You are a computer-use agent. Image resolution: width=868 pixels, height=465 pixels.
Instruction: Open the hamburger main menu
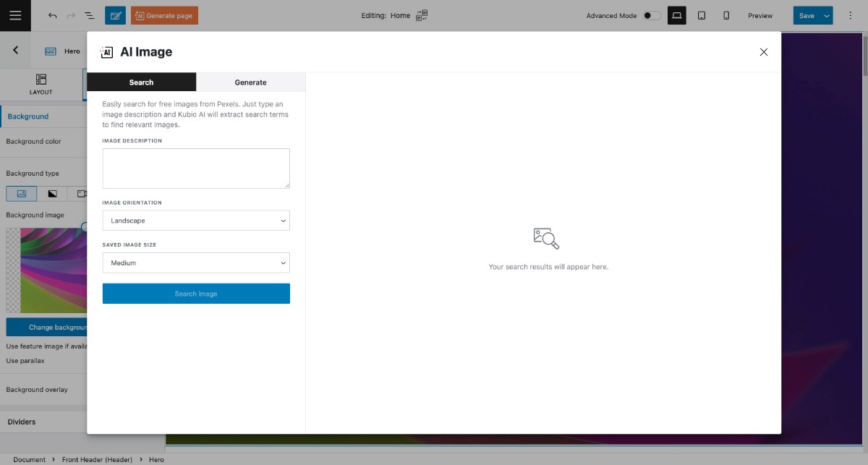click(x=15, y=15)
